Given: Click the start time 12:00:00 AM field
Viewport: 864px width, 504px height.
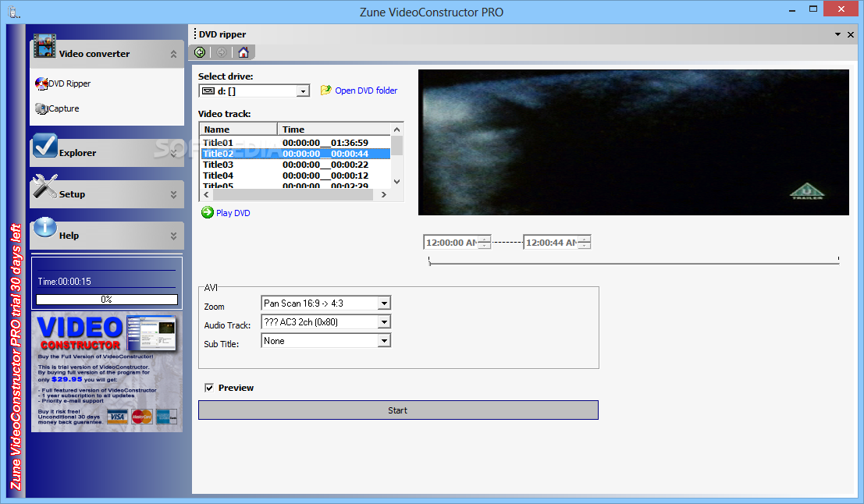Looking at the screenshot, I should 451,243.
